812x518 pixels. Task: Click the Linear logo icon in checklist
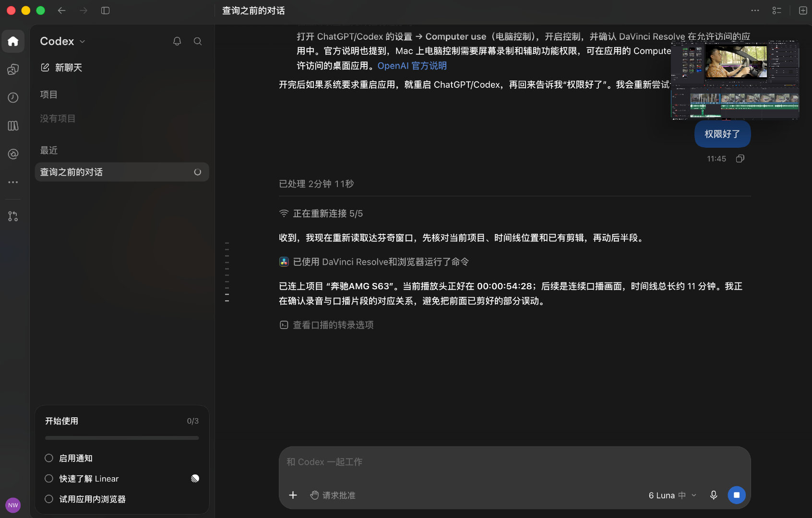pos(195,478)
